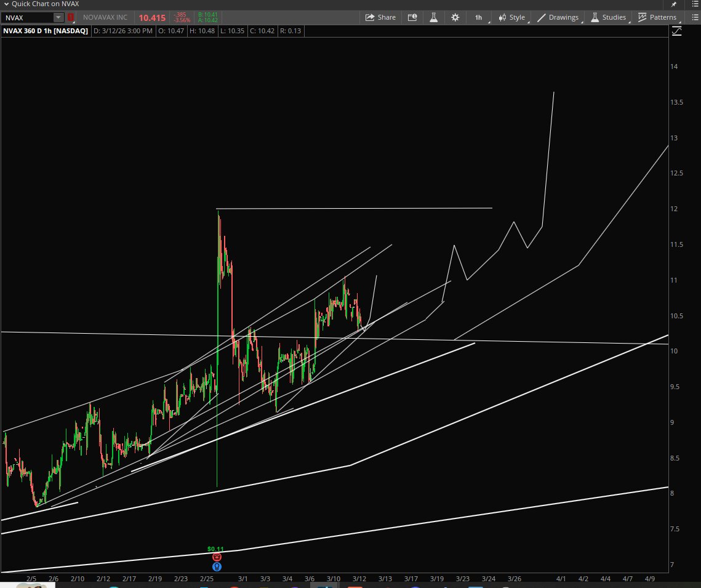Open the chart toolbar list menu icon
The height and width of the screenshot is (588, 701).
click(695, 17)
